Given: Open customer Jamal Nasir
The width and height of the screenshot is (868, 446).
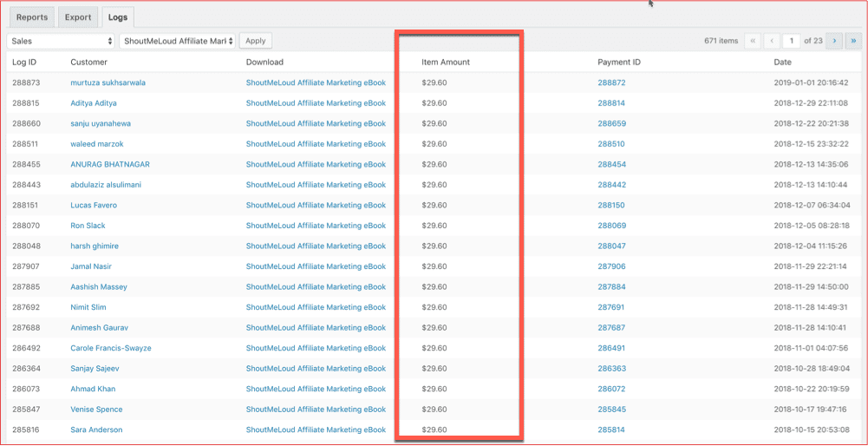Looking at the screenshot, I should pos(91,267).
